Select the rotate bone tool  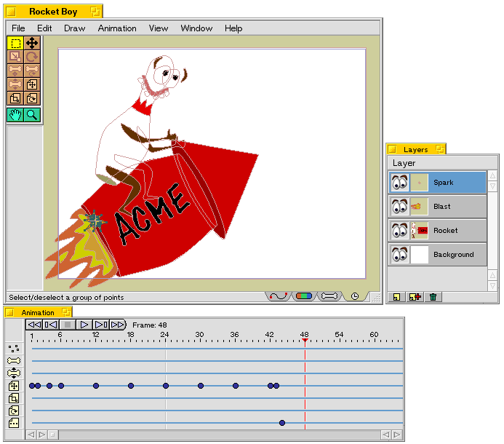32,71
